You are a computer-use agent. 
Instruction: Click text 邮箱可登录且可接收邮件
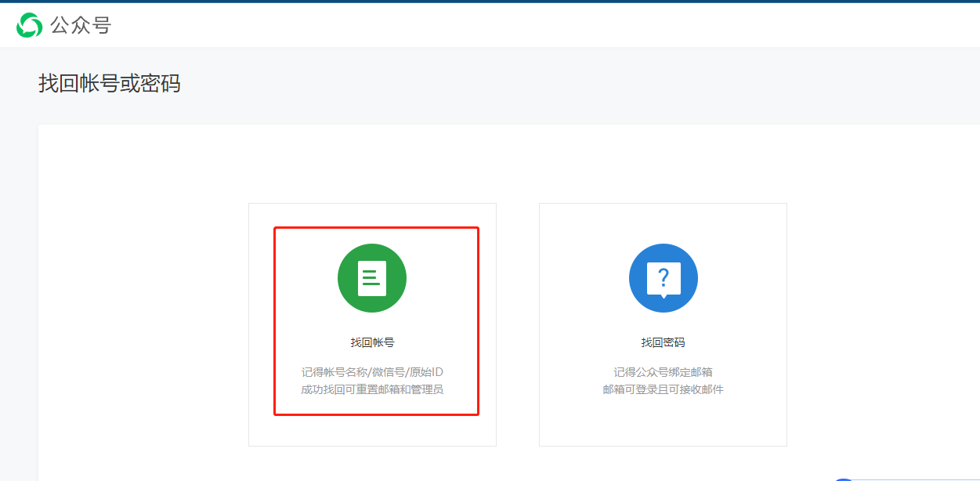663,389
